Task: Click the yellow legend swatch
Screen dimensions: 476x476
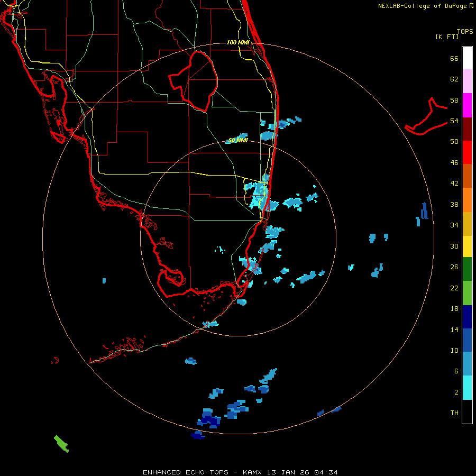Action: [x=467, y=246]
